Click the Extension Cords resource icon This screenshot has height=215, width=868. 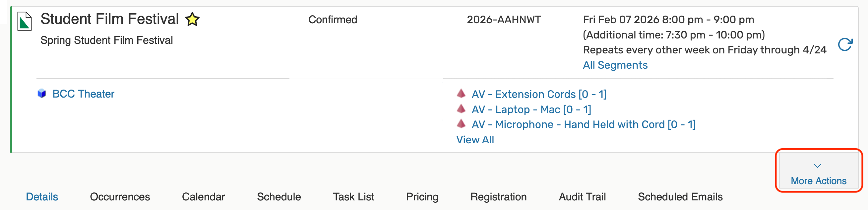tap(461, 93)
